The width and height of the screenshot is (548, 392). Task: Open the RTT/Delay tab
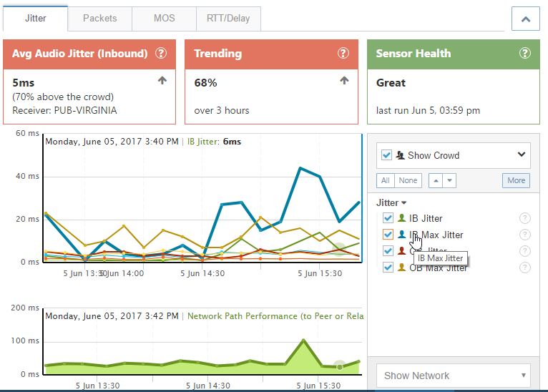point(228,19)
